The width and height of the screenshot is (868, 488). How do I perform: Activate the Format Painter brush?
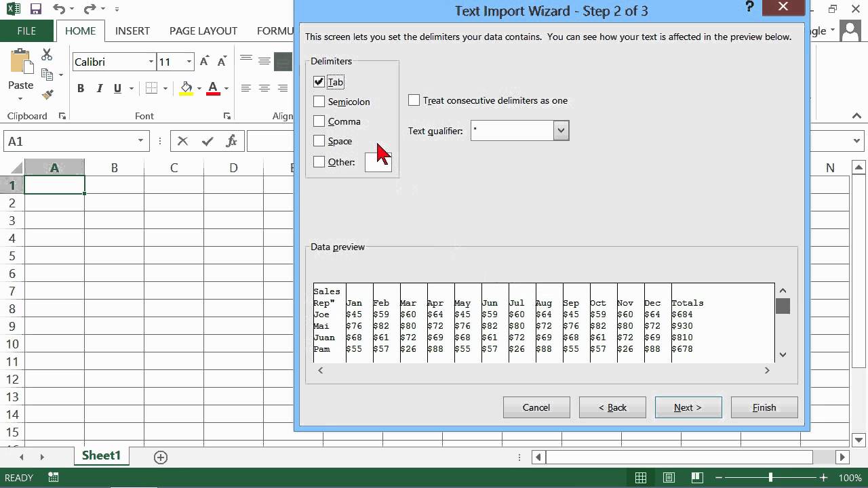[x=47, y=94]
